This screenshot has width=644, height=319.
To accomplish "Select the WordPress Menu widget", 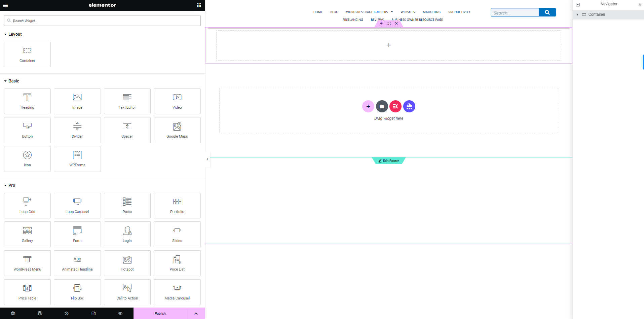I will pyautogui.click(x=27, y=263).
